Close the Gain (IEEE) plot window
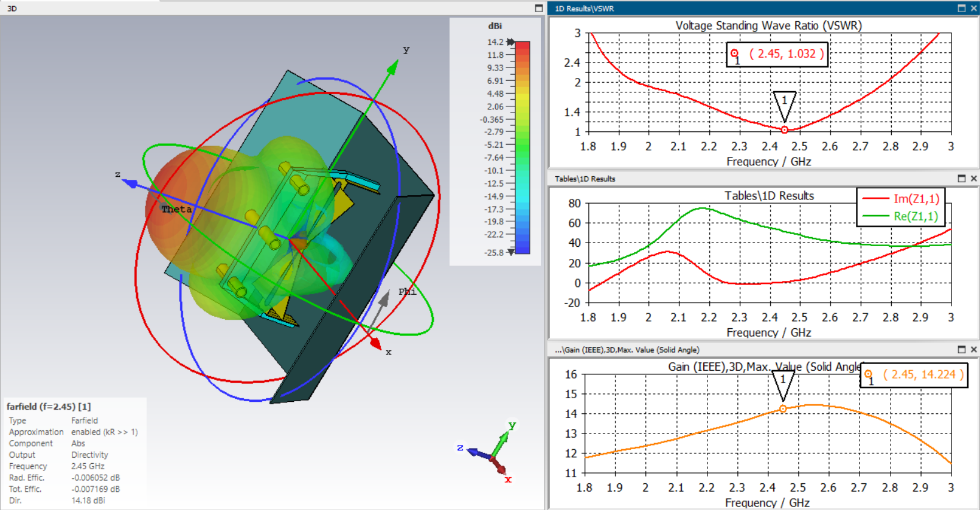Viewport: 980px width, 510px height. click(973, 350)
